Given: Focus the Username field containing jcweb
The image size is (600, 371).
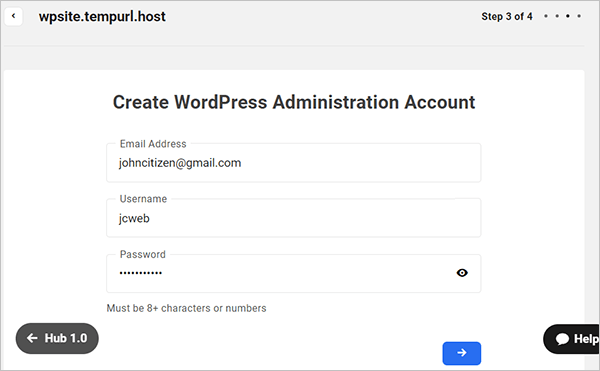Looking at the screenshot, I should (x=293, y=218).
